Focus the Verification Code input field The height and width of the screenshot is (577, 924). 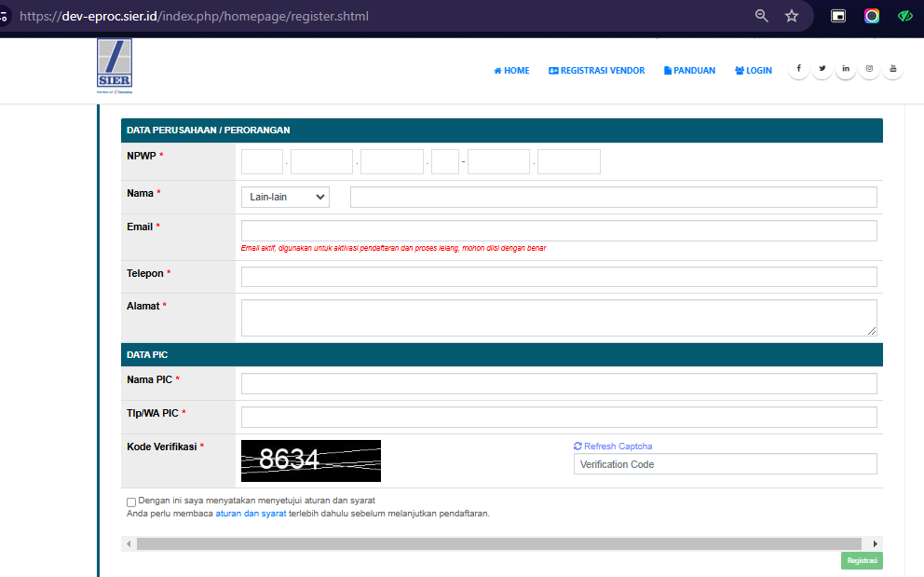pyautogui.click(x=725, y=464)
